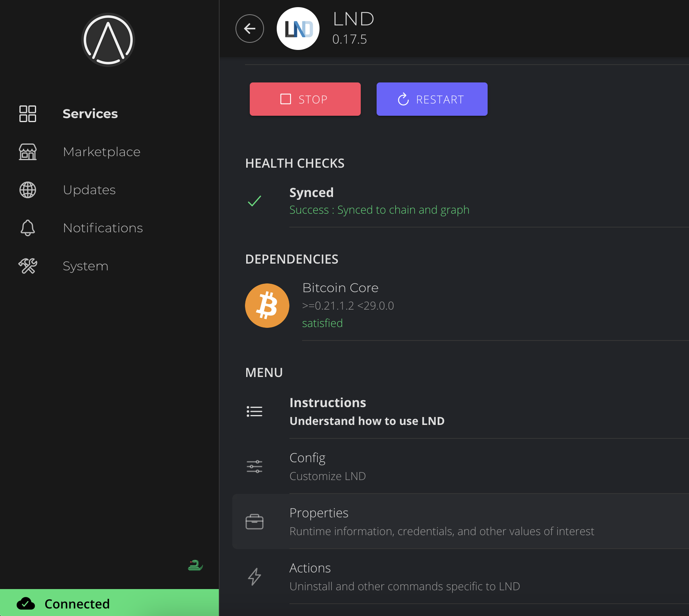Image resolution: width=689 pixels, height=616 pixels.
Task: Click the Marketplace storefront icon
Action: click(28, 152)
